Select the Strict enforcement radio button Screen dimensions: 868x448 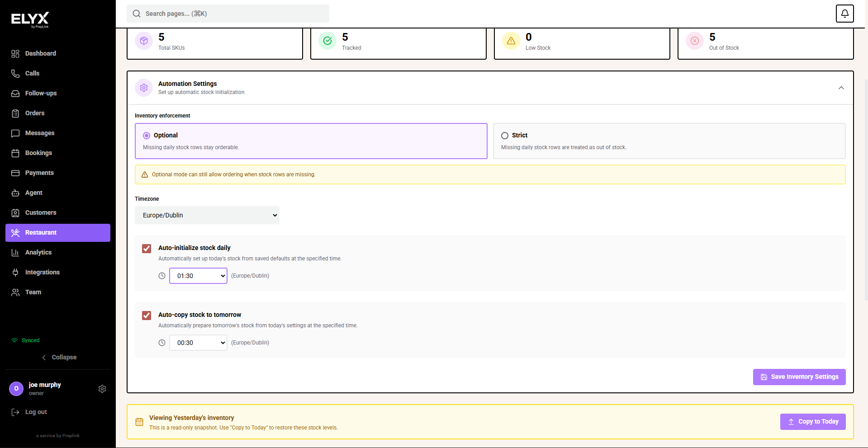(505, 136)
